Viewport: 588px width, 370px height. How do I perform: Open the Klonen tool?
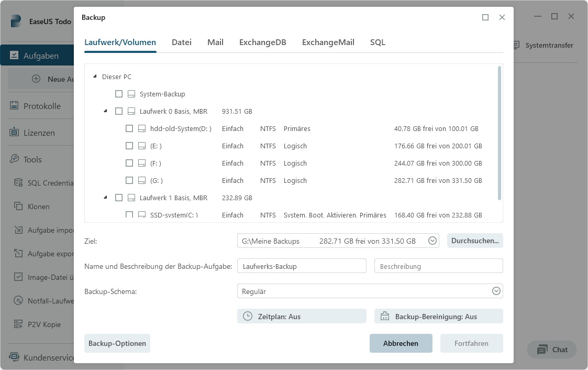point(32,206)
